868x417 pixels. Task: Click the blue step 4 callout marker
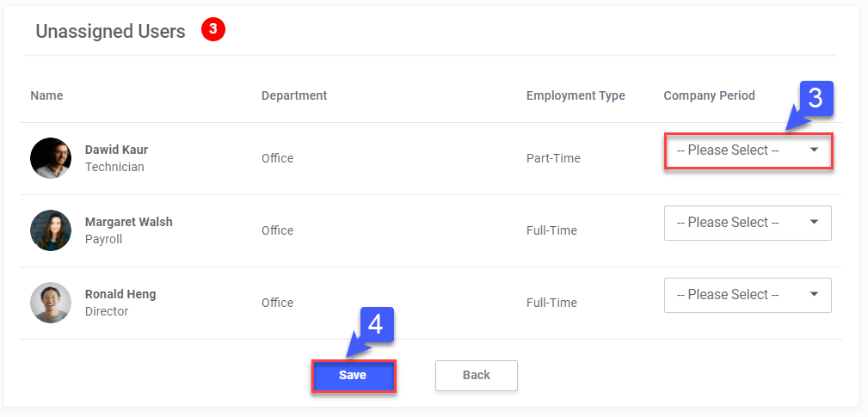[x=375, y=324]
